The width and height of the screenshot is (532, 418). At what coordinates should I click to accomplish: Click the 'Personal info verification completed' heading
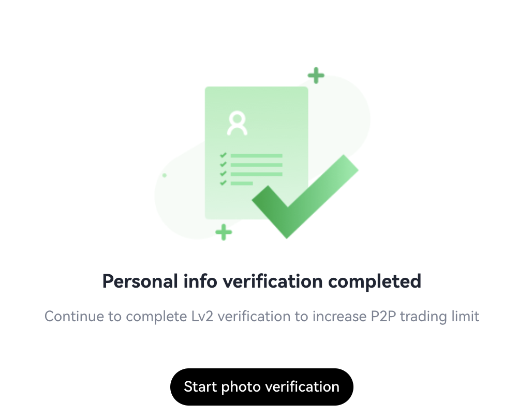point(261,281)
